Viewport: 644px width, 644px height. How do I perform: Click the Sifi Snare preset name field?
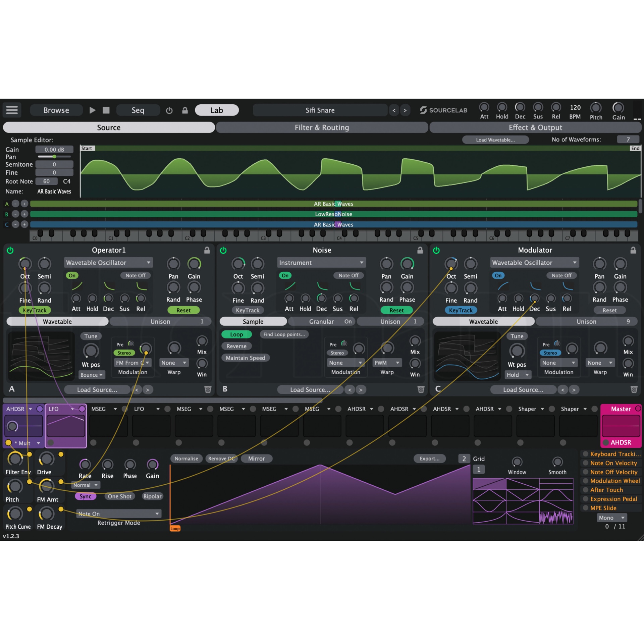tap(320, 110)
